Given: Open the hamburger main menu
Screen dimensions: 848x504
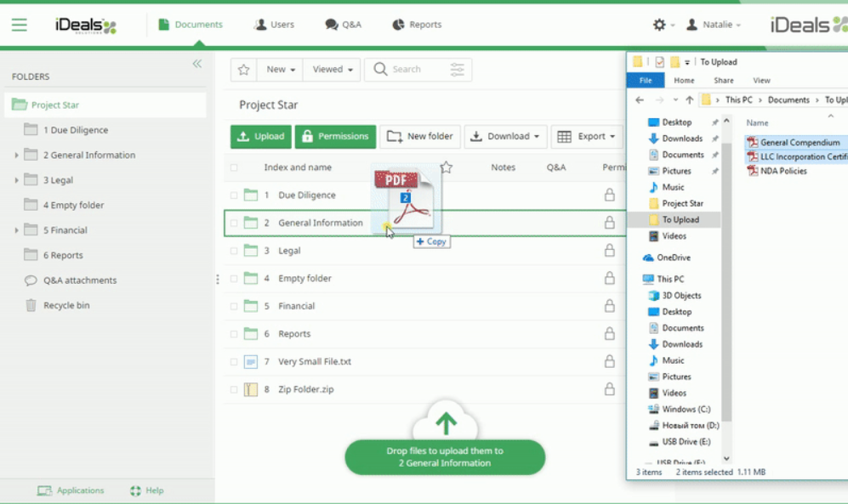Looking at the screenshot, I should click(19, 25).
